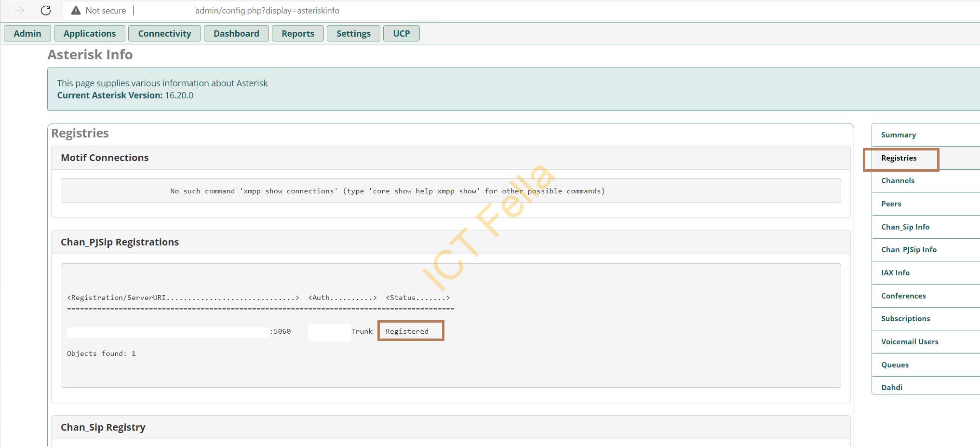Screen dimensions: 980x448
Task: Open the Admin menu
Action: pos(27,33)
